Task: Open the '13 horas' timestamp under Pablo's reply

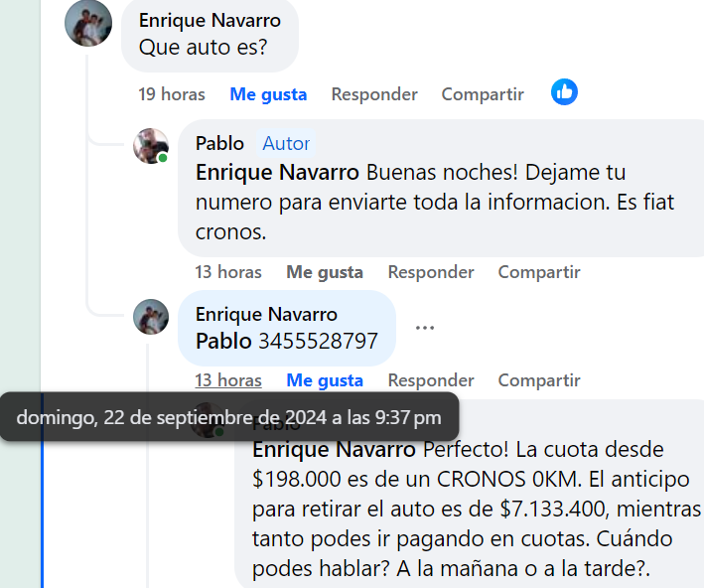Action: pyautogui.click(x=228, y=272)
